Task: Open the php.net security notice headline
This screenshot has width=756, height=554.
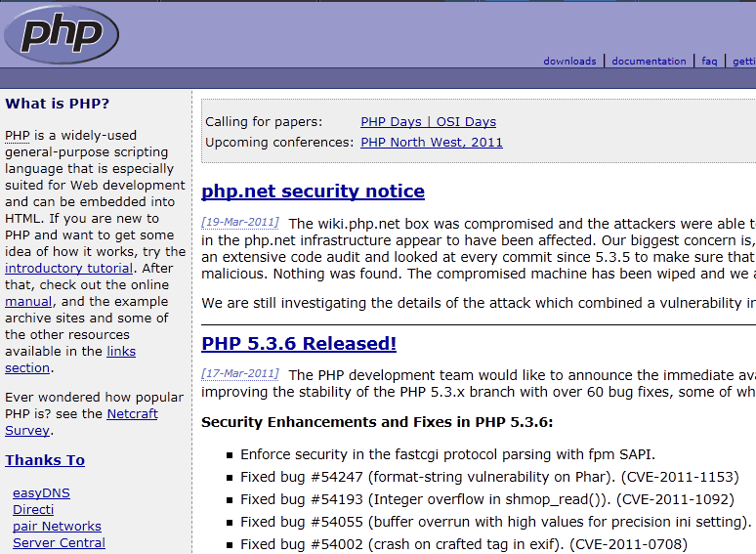Action: pos(313,192)
